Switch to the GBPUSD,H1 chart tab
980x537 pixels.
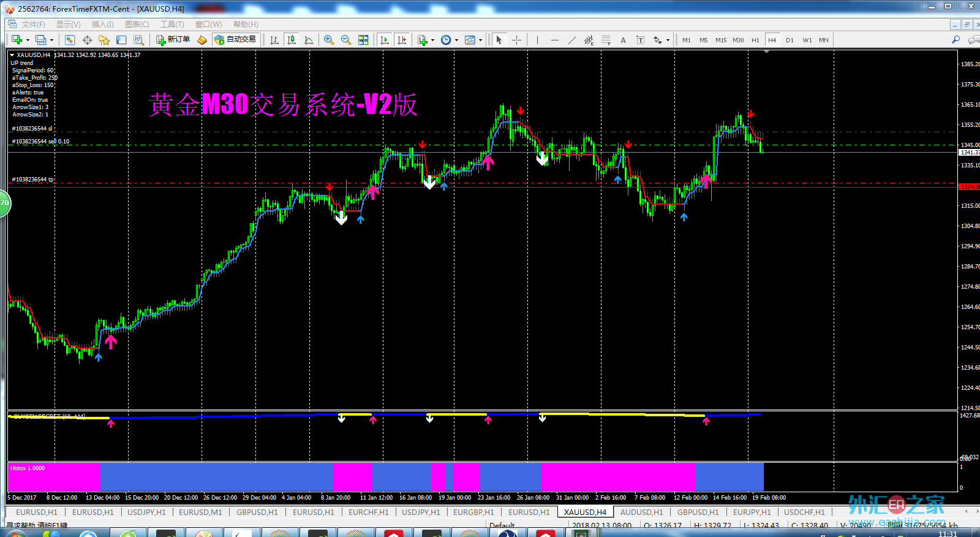[257, 512]
